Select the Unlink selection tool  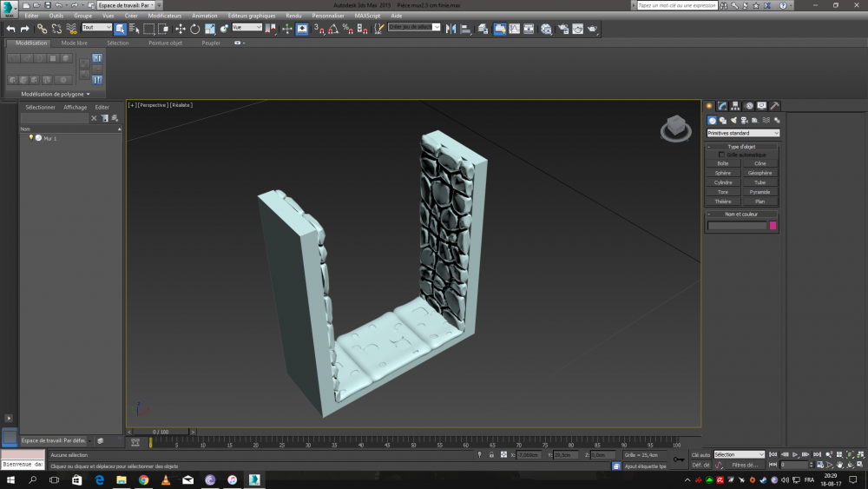coord(56,29)
